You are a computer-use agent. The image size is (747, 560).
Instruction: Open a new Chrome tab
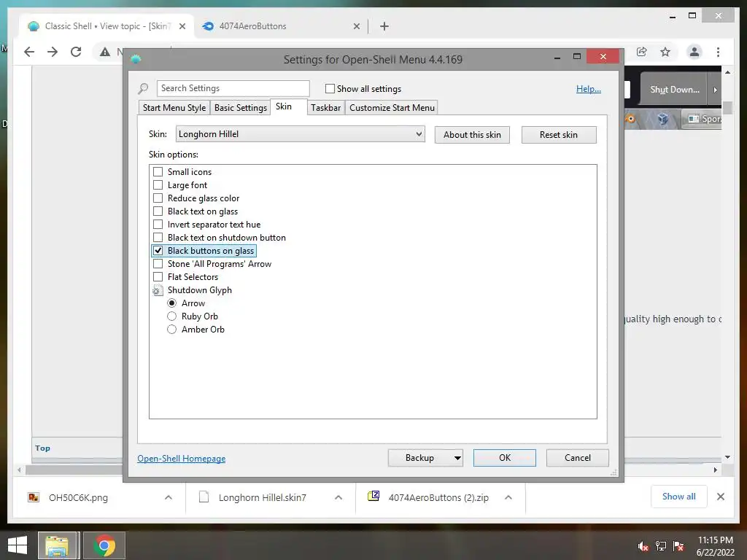pos(384,26)
